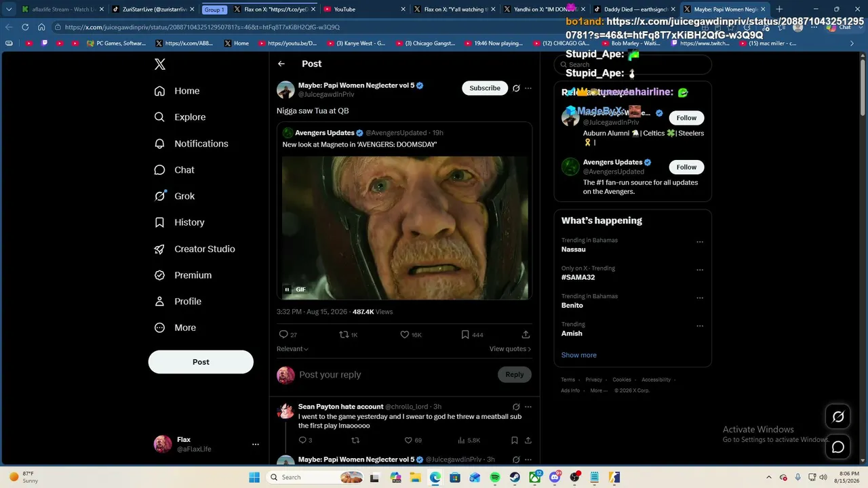
Task: Select the aflaxlife Stream browser tab
Action: point(62,9)
